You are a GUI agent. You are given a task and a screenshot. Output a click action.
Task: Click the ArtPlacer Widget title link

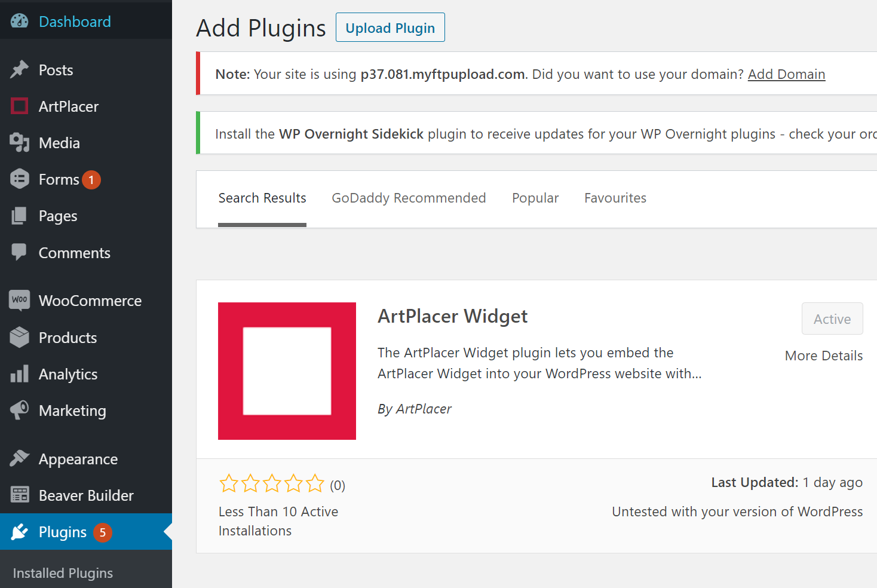(453, 316)
